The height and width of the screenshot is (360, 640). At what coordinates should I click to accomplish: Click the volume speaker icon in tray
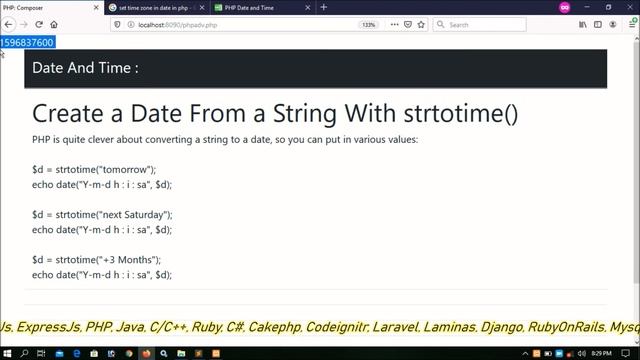(582, 353)
